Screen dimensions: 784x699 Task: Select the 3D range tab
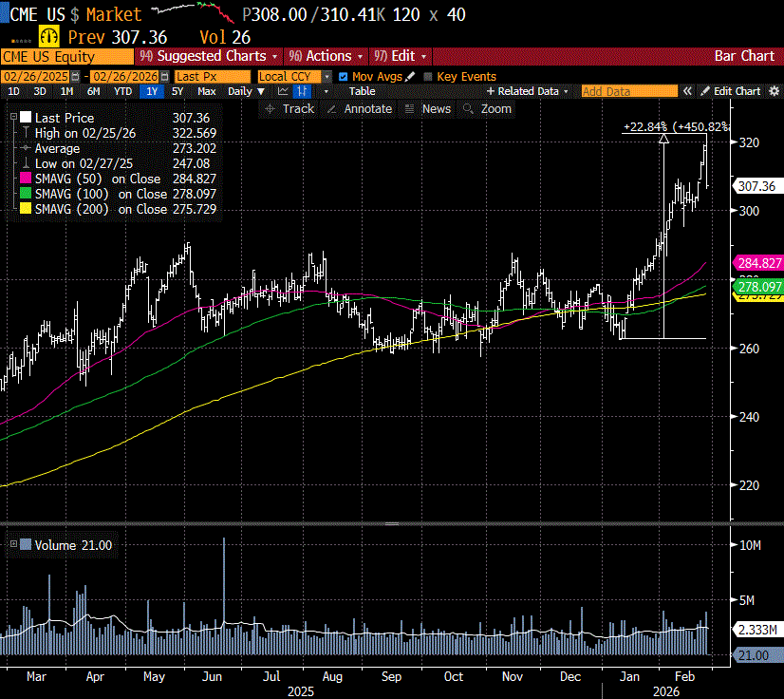tap(40, 91)
